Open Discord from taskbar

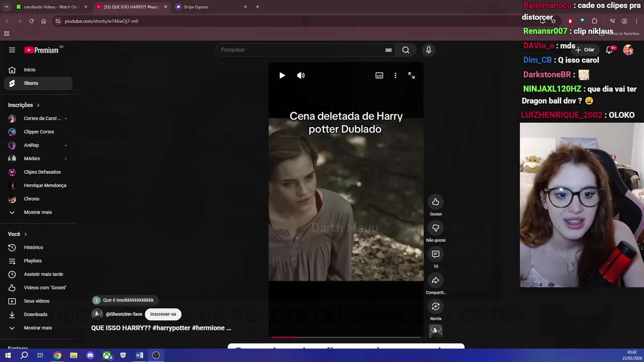coord(90,355)
